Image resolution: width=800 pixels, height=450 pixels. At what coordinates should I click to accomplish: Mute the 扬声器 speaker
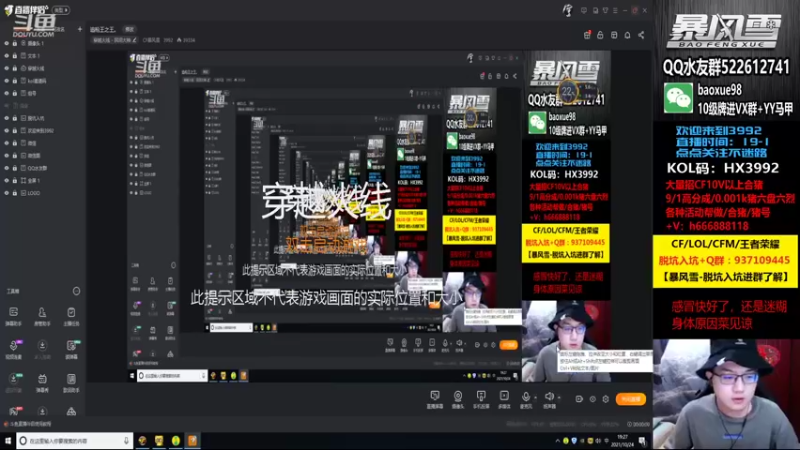[x=549, y=399]
